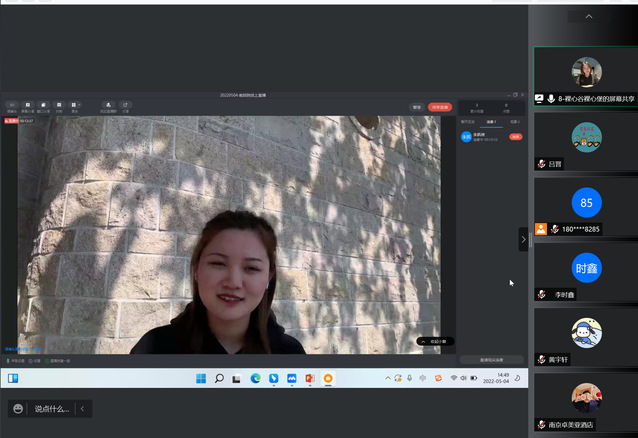Open the Windows Start menu

[x=201, y=379]
